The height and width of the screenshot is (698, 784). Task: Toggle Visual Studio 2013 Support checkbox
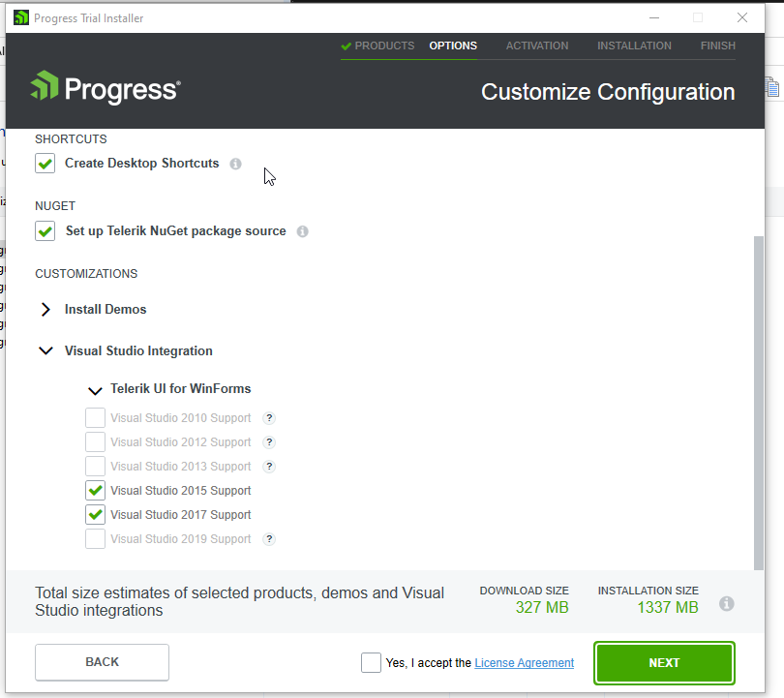95,466
